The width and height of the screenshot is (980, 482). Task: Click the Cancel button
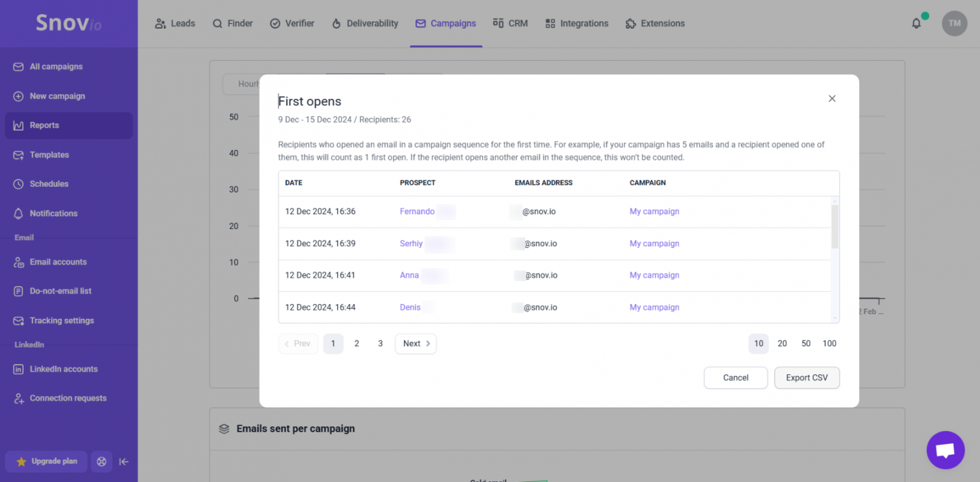pyautogui.click(x=736, y=378)
